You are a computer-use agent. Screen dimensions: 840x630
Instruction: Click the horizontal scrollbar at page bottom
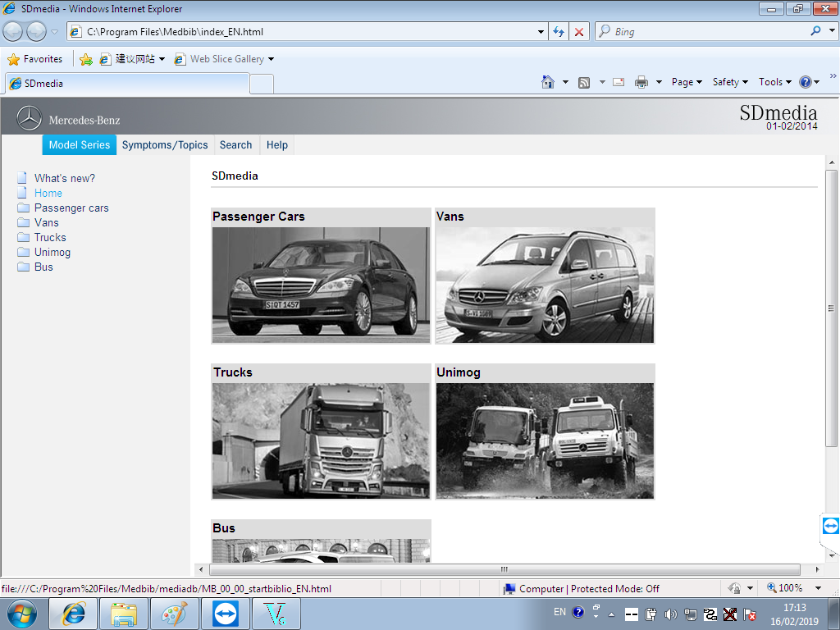click(504, 569)
